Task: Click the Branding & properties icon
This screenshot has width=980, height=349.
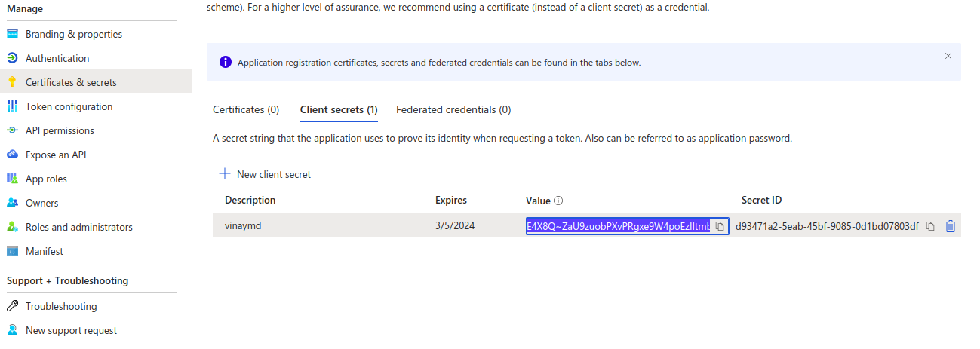Action: click(x=12, y=34)
